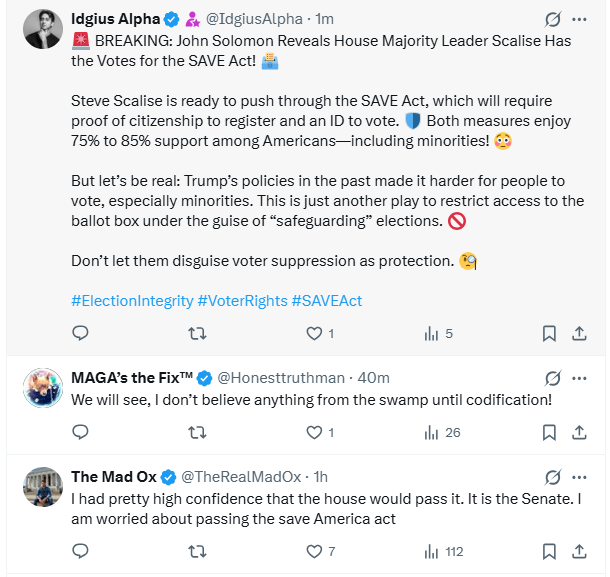Like Idgius Alpha's post
The width and height of the screenshot is (610, 577).
(x=314, y=333)
